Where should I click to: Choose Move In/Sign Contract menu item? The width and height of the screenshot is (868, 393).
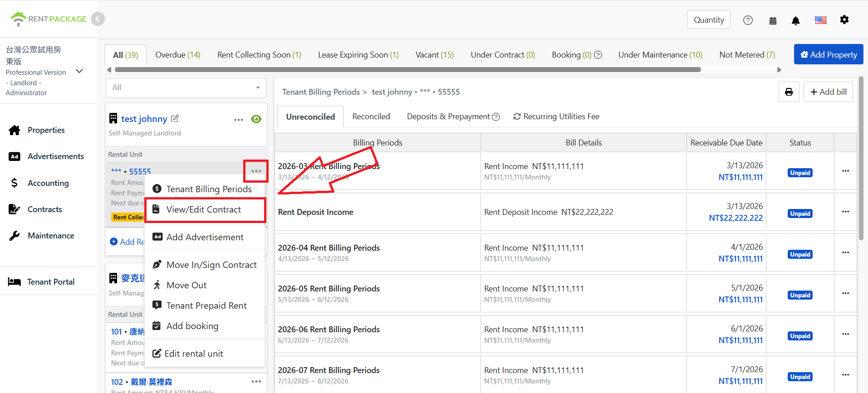click(x=205, y=265)
